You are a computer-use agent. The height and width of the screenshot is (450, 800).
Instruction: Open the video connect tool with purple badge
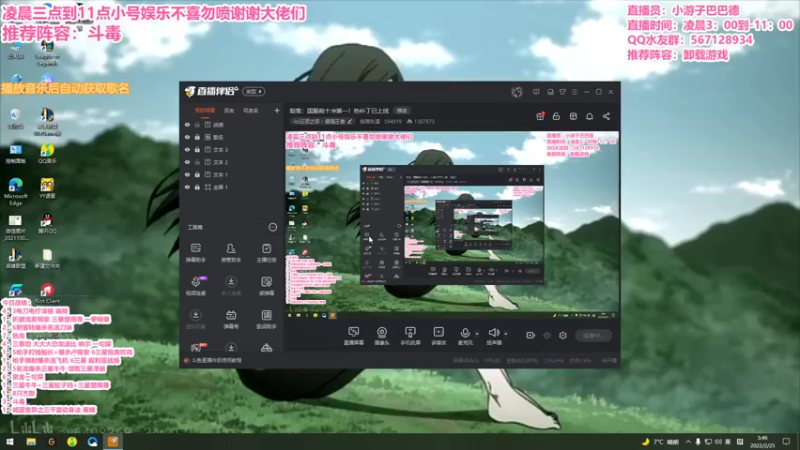(x=195, y=286)
